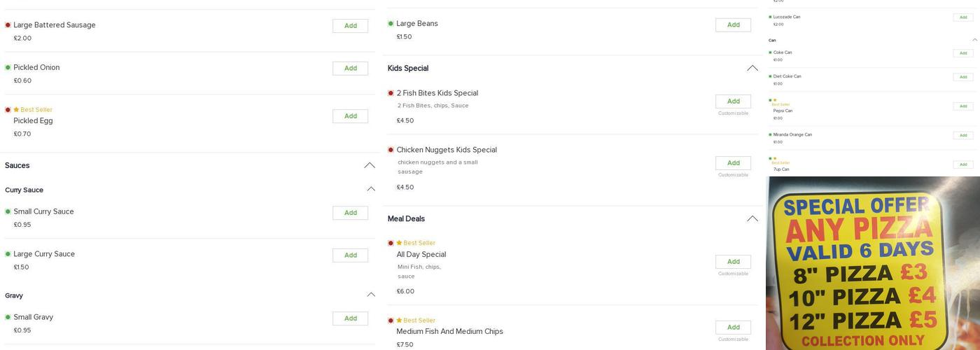Add Large Battered Sausage to the order
The width and height of the screenshot is (980, 350).
[350, 26]
